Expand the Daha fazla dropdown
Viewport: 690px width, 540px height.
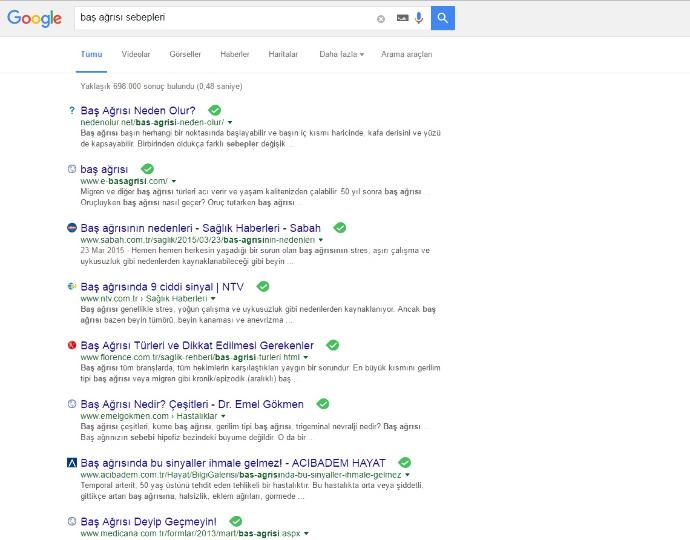point(341,54)
